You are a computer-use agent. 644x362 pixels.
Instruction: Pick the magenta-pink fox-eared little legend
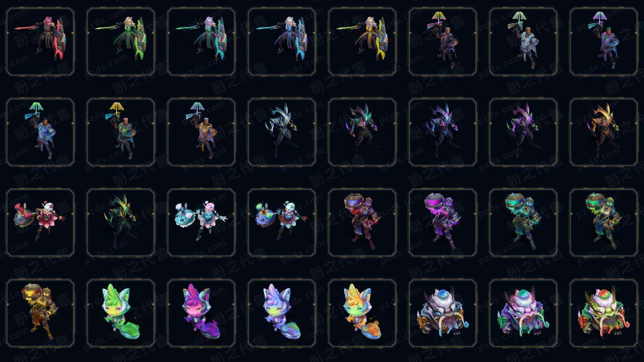[201, 313]
